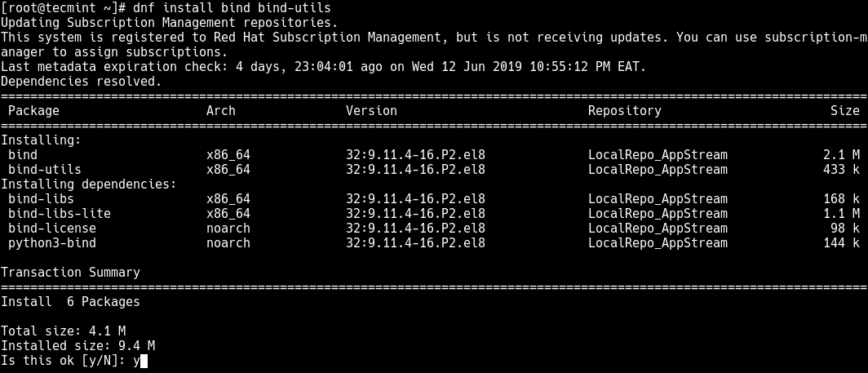The width and height of the screenshot is (868, 373).
Task: Select the bind-license package name
Action: pos(52,229)
